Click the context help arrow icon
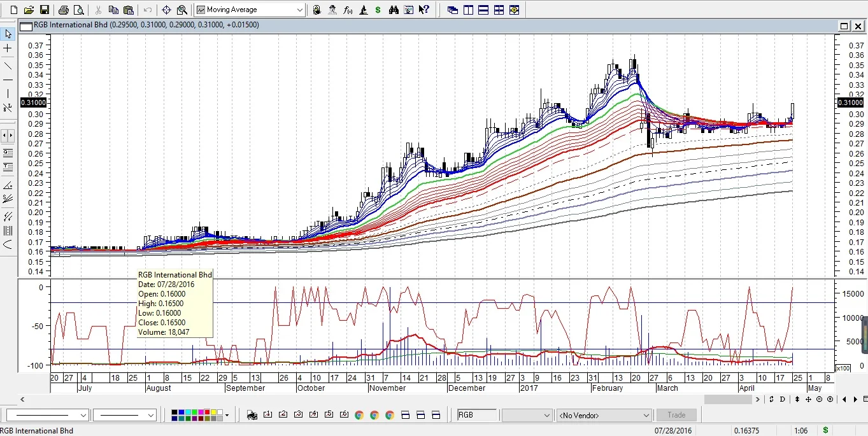Image resolution: width=868 pixels, height=436 pixels. point(425,10)
